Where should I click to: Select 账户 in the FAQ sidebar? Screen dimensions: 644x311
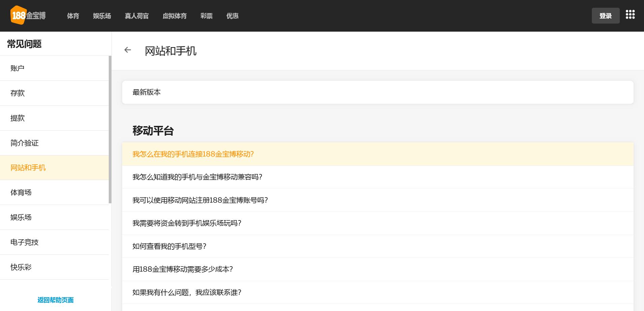click(54, 68)
